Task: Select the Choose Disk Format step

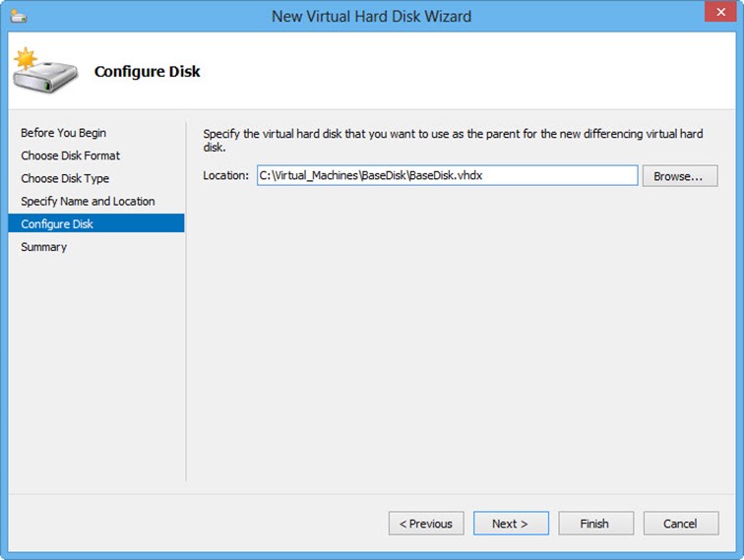Action: click(x=70, y=156)
